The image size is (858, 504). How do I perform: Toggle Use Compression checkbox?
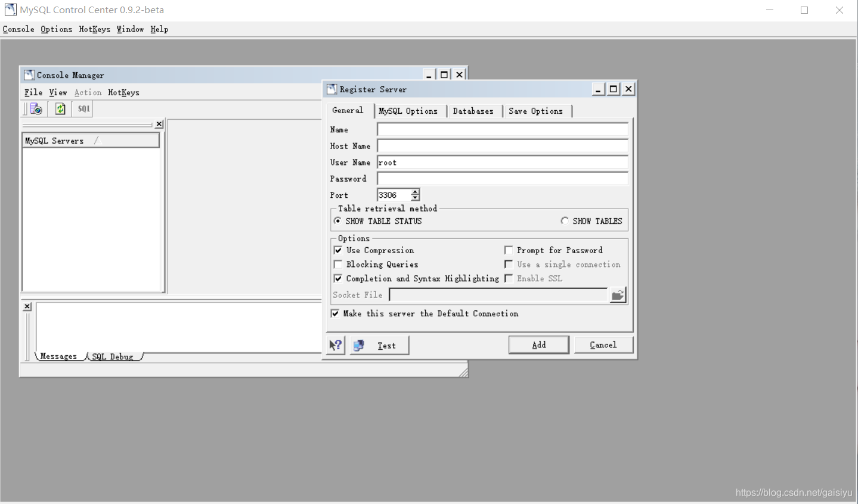(338, 250)
